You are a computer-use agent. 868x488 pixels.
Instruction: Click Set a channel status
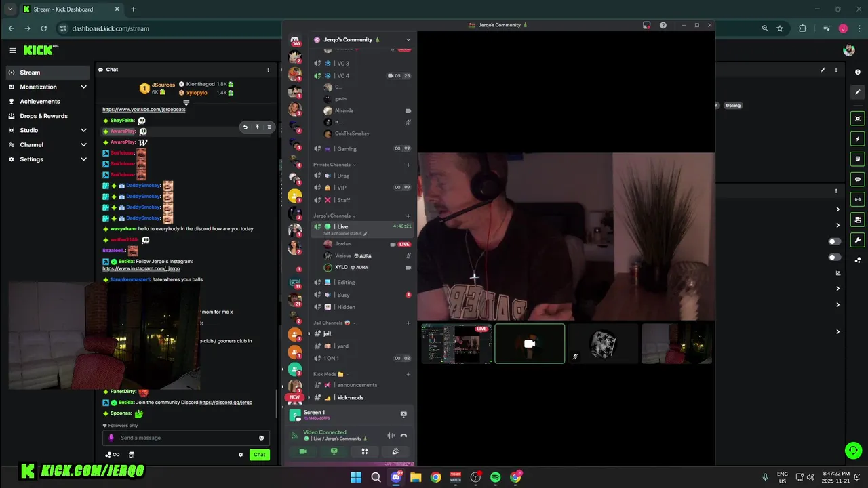(345, 234)
